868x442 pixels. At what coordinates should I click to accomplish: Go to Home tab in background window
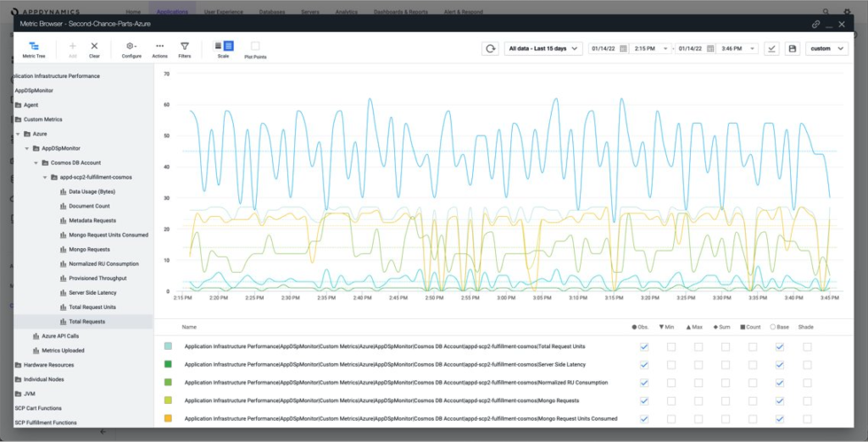pyautogui.click(x=133, y=12)
